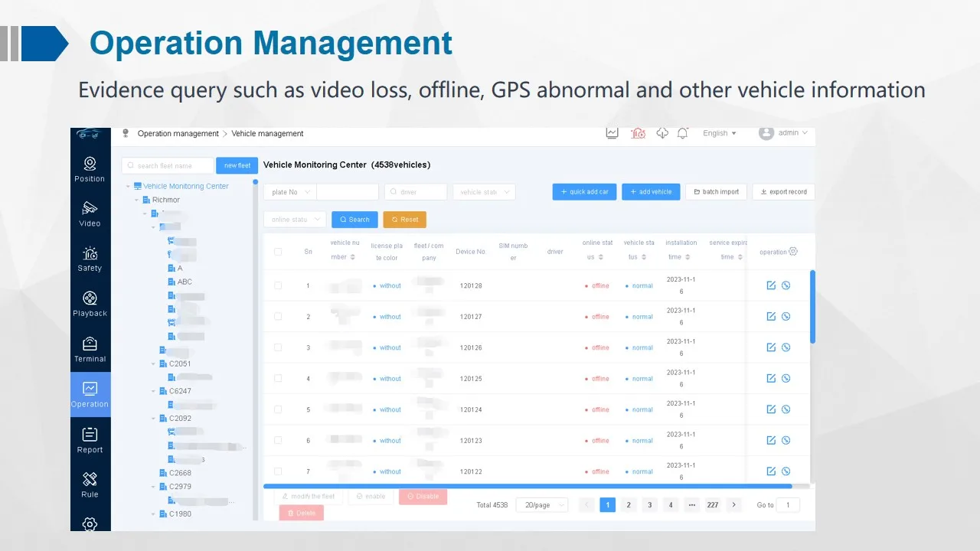Focus the driver search field
This screenshot has height=551, width=980.
pos(416,192)
